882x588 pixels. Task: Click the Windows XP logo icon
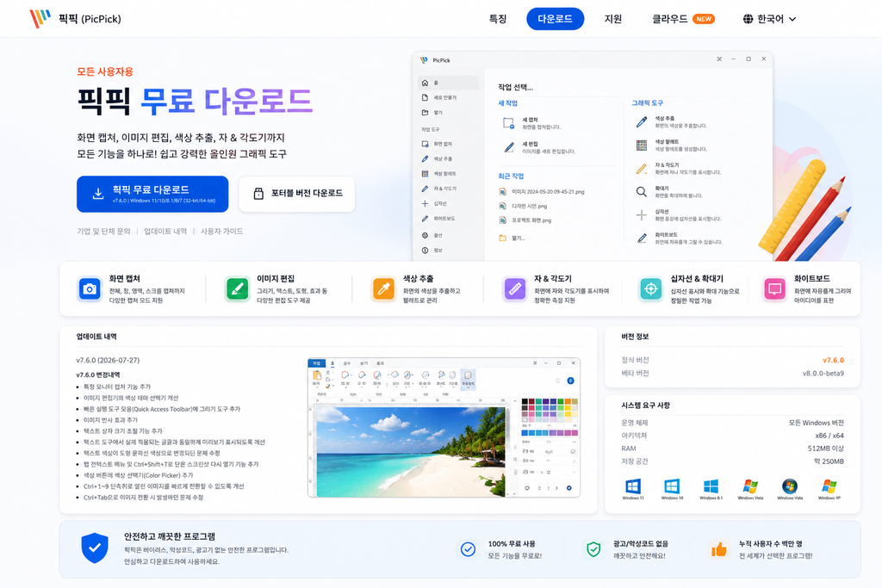[x=829, y=486]
